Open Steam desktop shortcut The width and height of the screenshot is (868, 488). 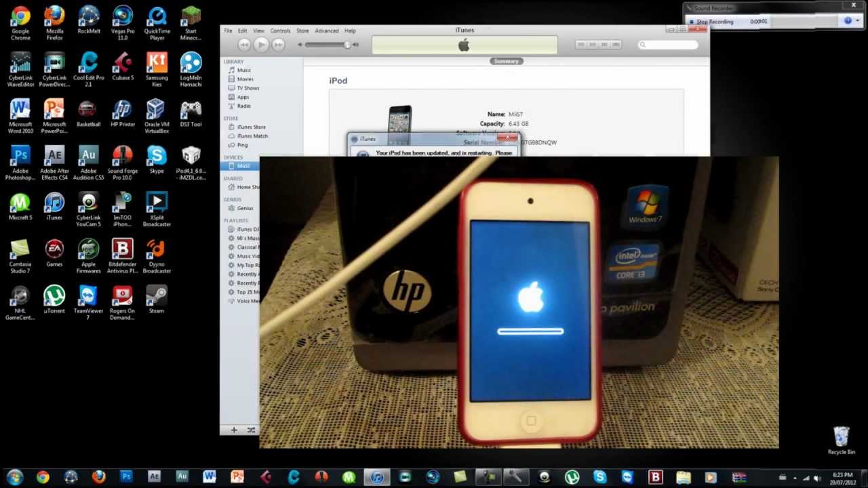pos(157,300)
